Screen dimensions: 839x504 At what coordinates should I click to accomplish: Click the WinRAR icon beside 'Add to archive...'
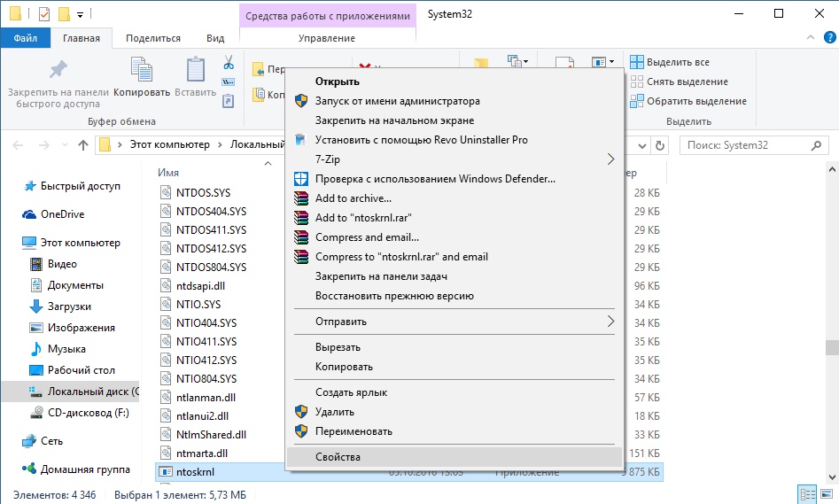(300, 198)
